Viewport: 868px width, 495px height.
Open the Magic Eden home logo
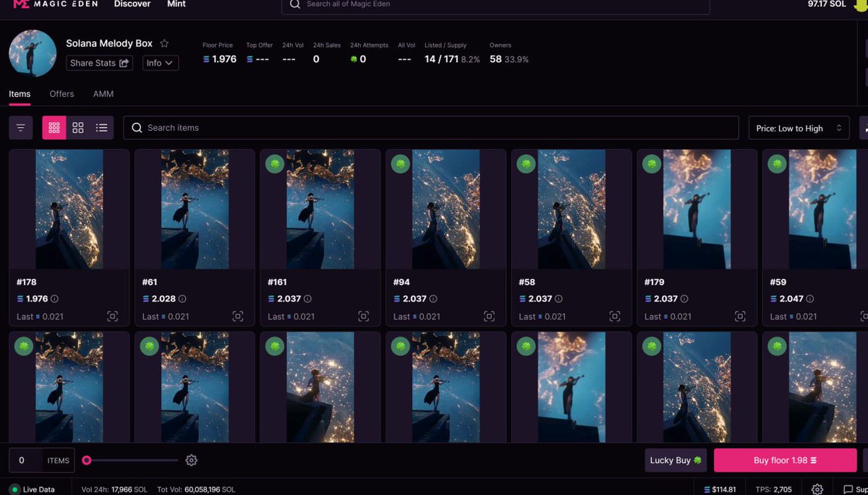coord(55,4)
